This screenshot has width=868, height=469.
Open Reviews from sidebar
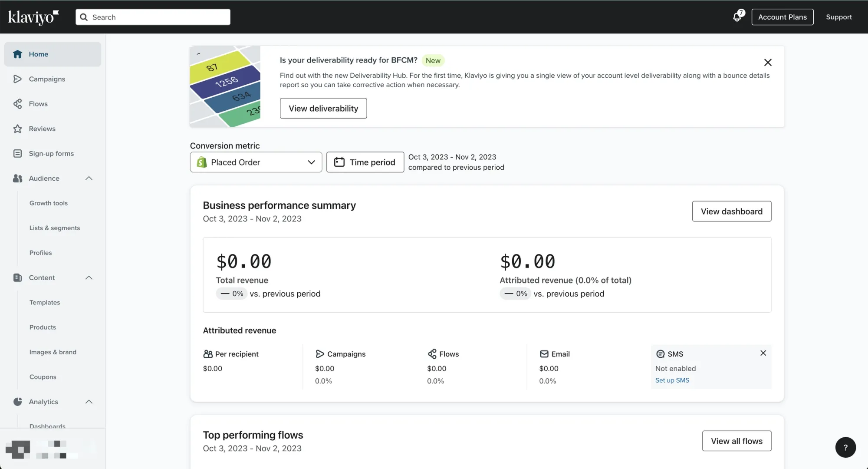pyautogui.click(x=53, y=129)
